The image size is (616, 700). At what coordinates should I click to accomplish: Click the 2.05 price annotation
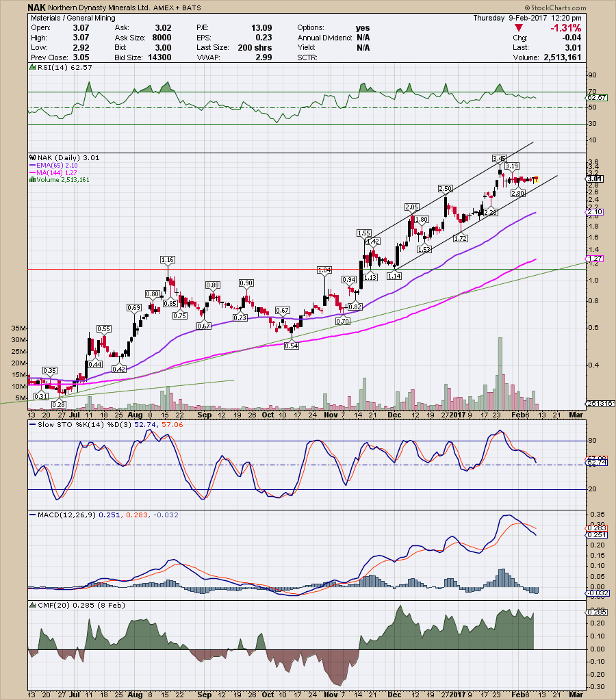pyautogui.click(x=412, y=207)
